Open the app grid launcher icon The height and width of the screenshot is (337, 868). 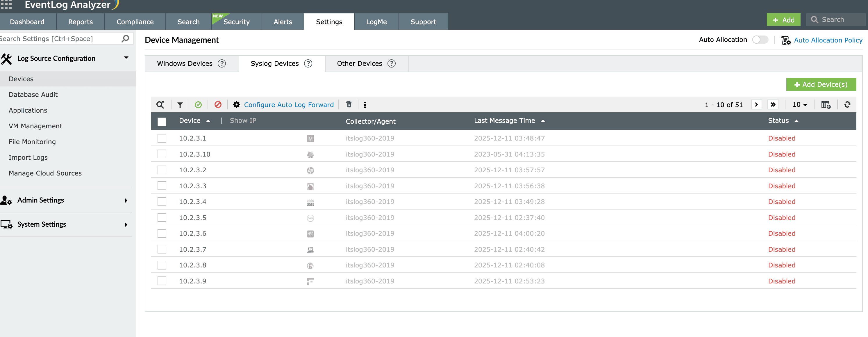tap(6, 4)
